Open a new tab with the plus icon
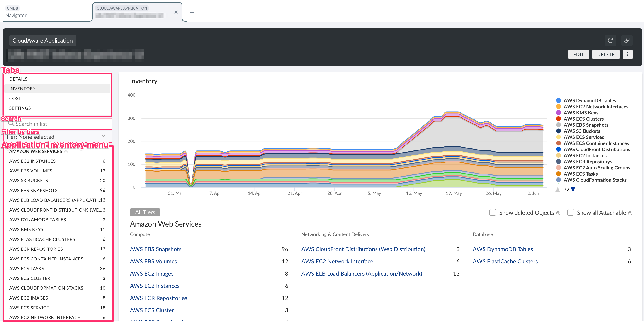The width and height of the screenshot is (644, 322). 192,12
